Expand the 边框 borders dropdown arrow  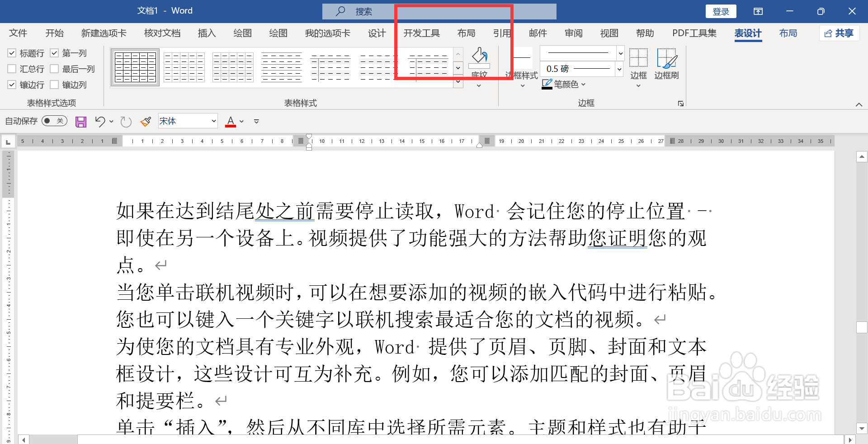click(638, 85)
